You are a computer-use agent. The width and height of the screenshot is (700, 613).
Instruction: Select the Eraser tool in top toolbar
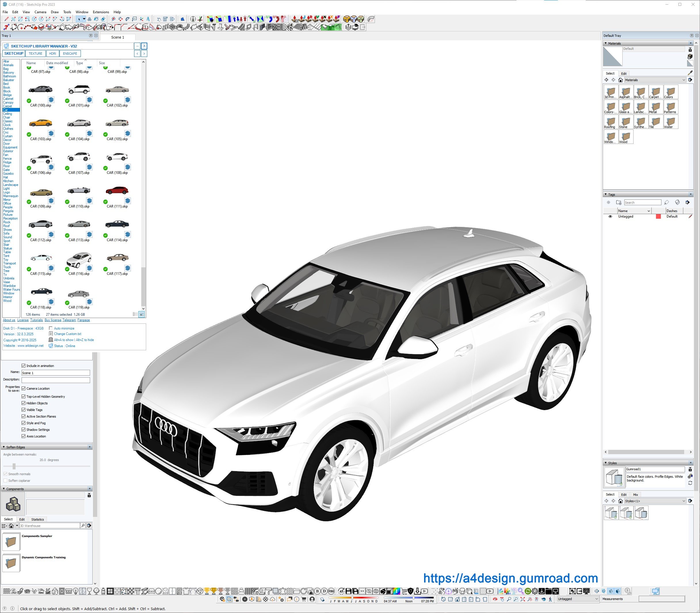coord(103,19)
